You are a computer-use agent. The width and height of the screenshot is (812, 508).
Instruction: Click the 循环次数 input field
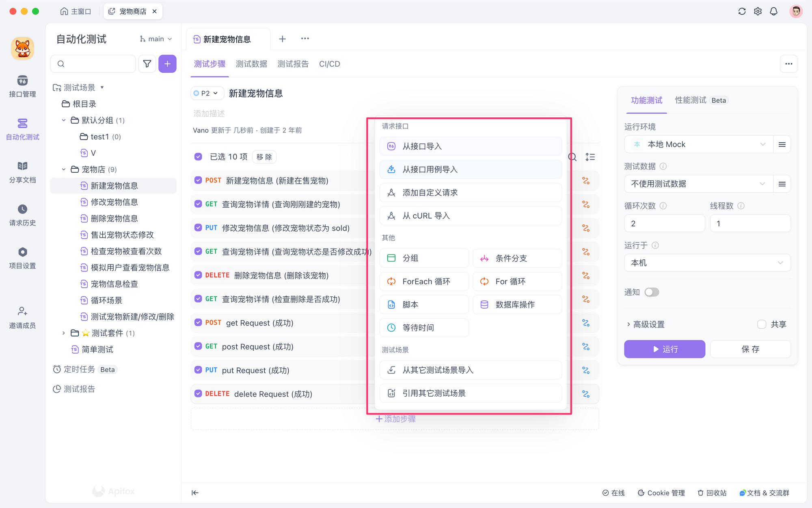(664, 224)
